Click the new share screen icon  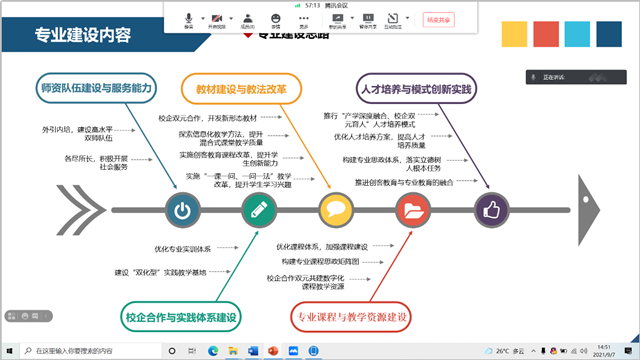(338, 20)
